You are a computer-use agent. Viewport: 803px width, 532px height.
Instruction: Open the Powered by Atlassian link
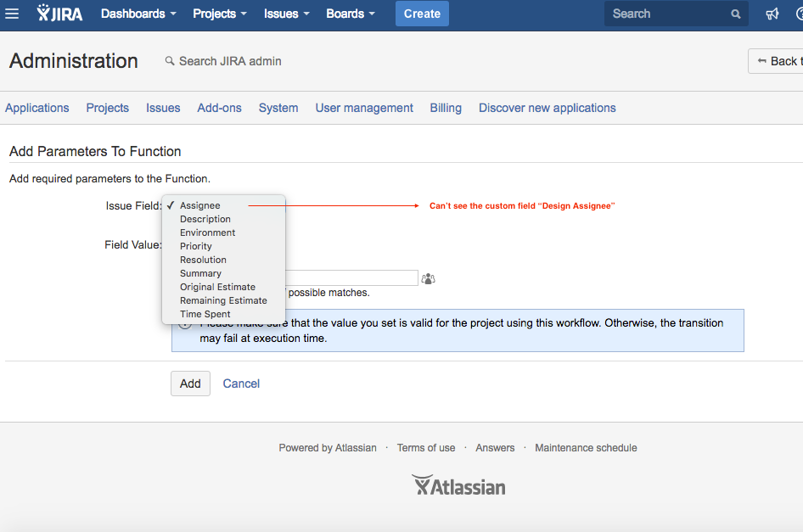(x=328, y=448)
